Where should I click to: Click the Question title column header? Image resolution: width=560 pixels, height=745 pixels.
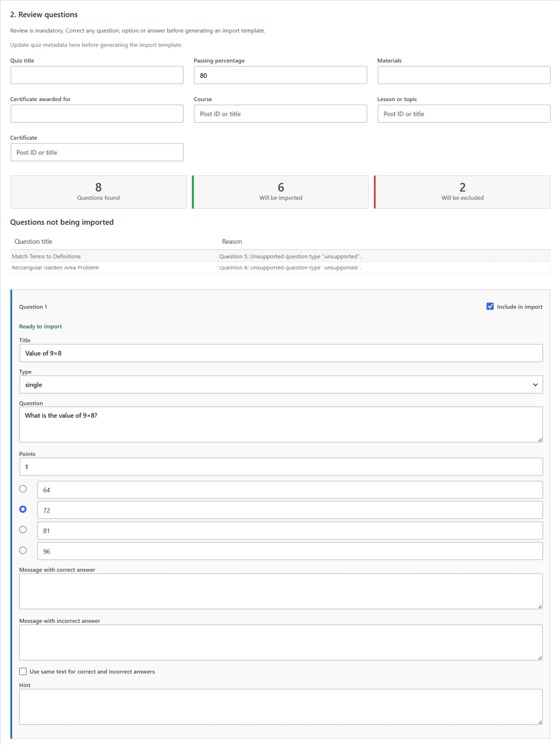click(33, 242)
